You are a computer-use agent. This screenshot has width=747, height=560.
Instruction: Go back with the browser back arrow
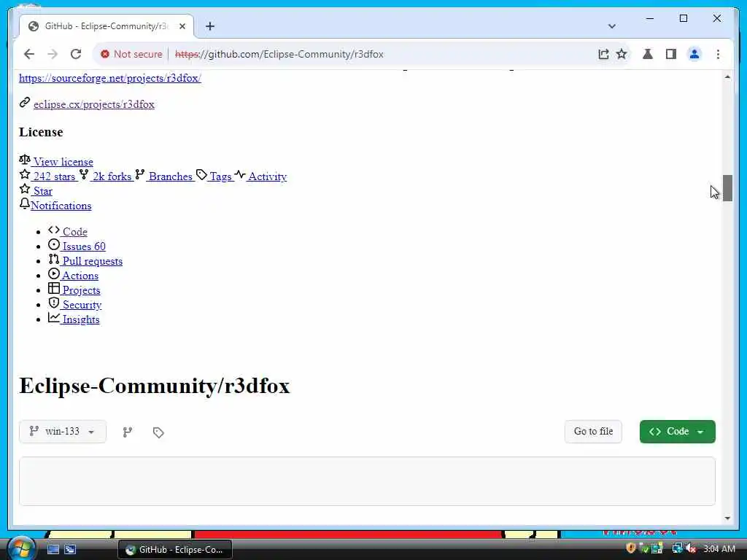point(29,54)
